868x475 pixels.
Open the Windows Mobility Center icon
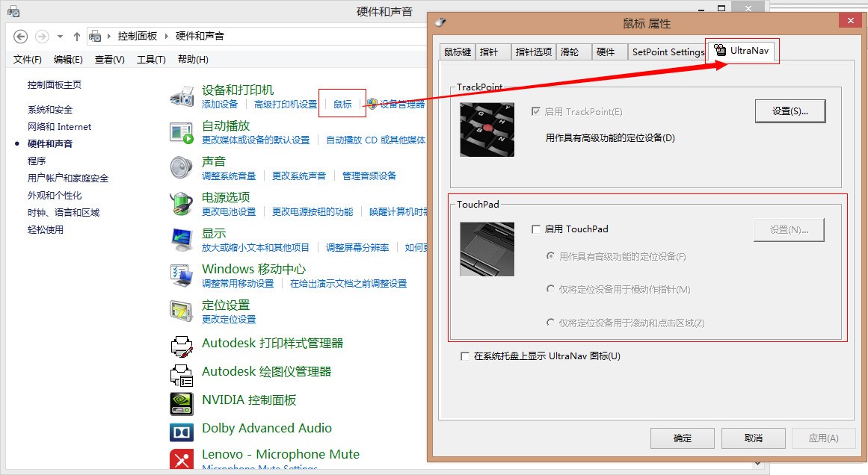pos(182,275)
